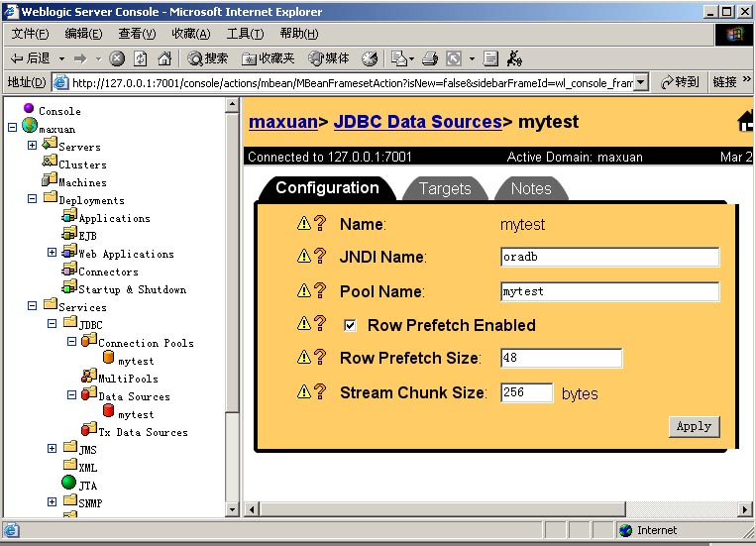The height and width of the screenshot is (546, 756).
Task: Expand the JMS tree node
Action: (53, 449)
